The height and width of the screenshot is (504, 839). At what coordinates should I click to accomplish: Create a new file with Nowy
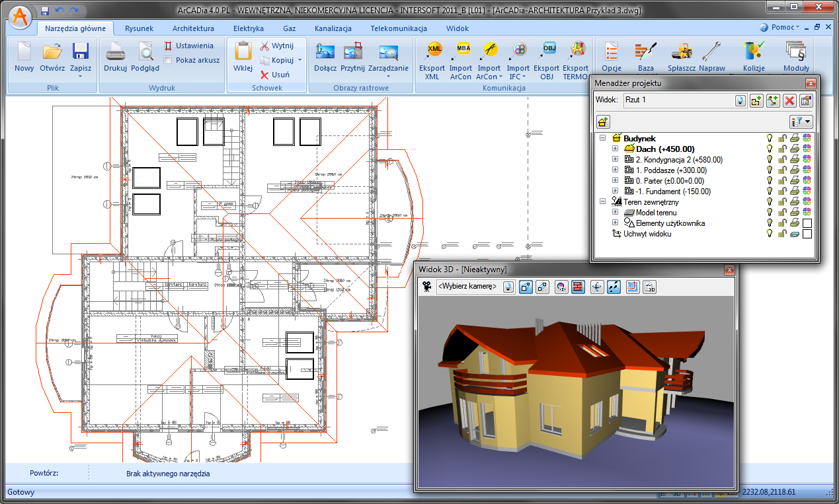[x=24, y=57]
